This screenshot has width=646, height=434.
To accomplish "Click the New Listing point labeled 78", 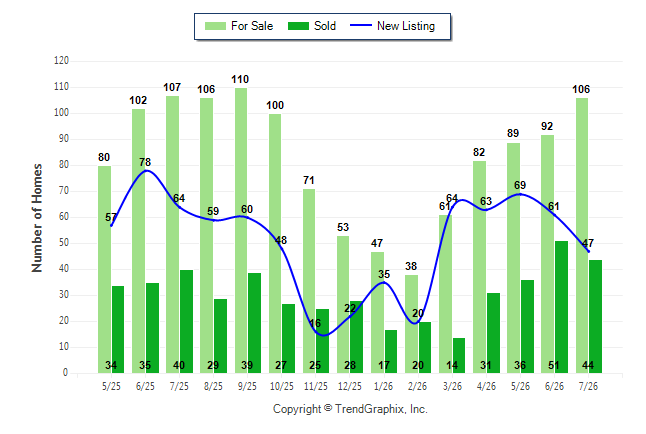I will [x=146, y=171].
